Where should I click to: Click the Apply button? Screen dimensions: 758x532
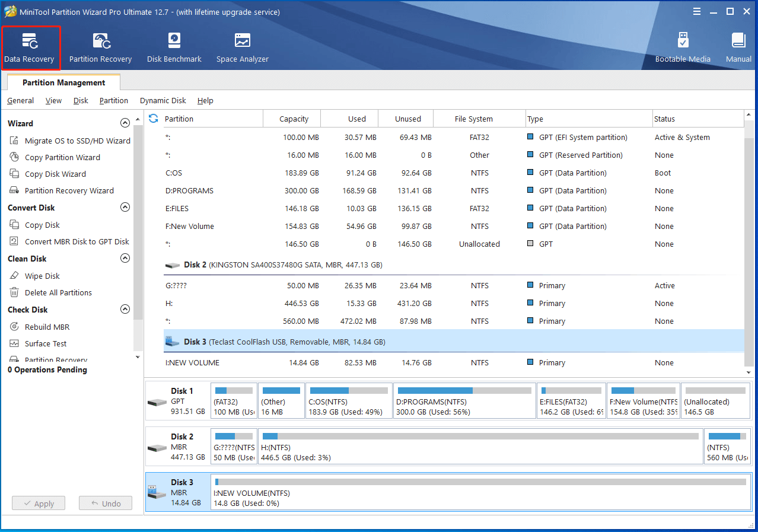point(39,504)
